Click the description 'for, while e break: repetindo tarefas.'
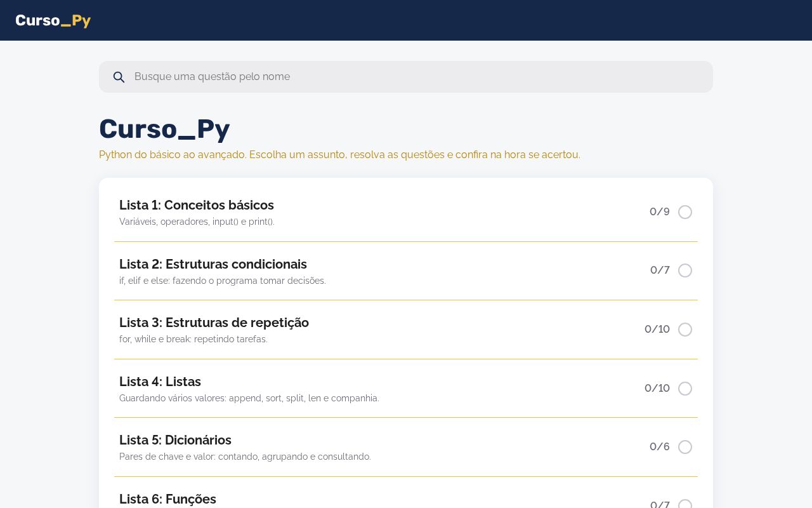 [x=193, y=339]
